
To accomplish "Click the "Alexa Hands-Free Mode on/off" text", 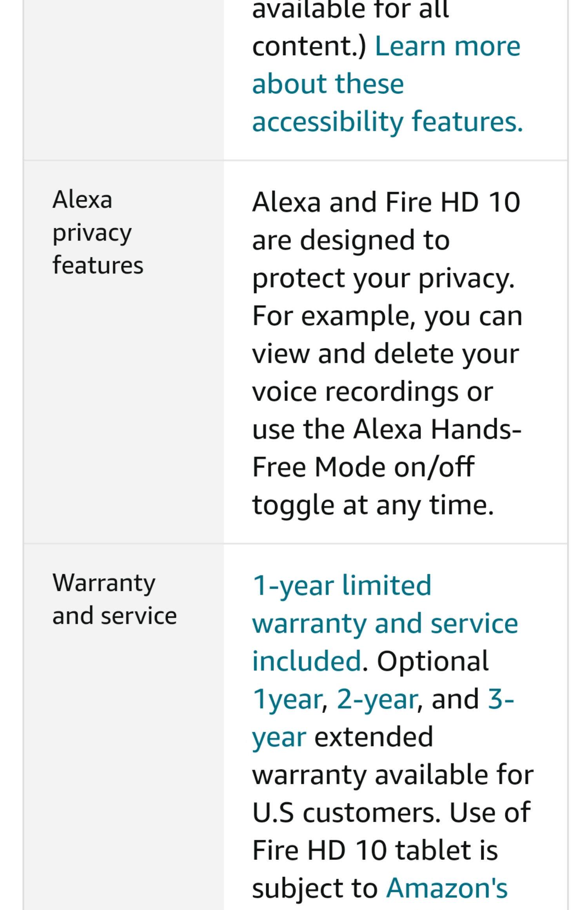I will (386, 448).
